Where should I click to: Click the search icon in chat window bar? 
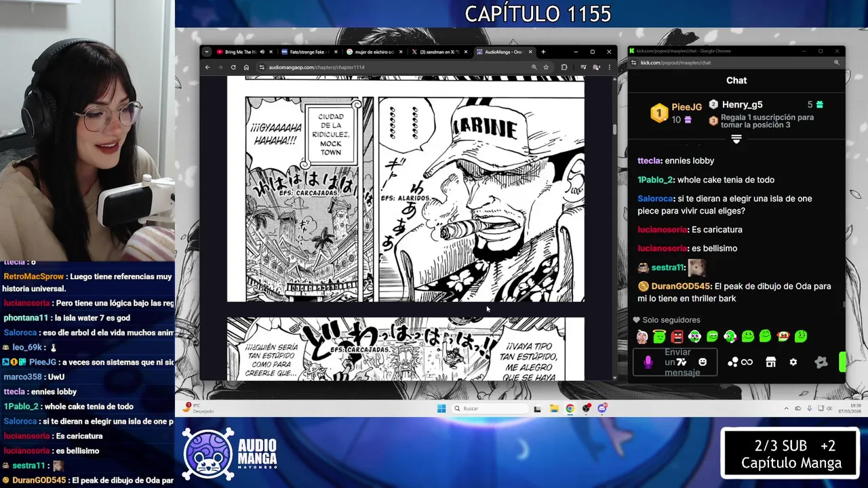[x=837, y=62]
